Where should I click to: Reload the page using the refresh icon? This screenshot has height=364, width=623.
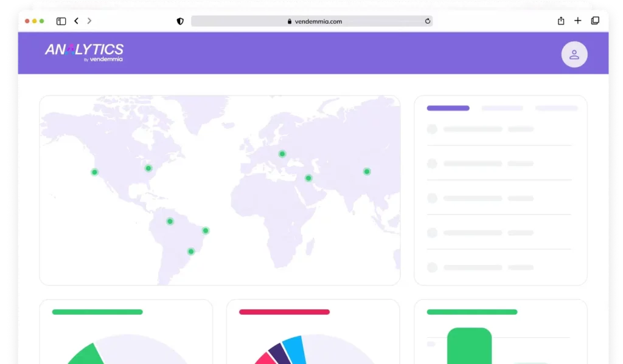[428, 21]
